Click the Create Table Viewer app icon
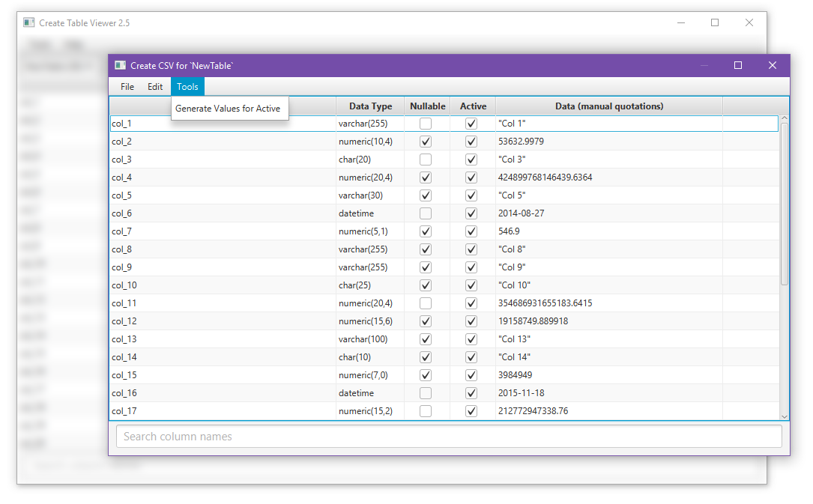This screenshot has height=504, width=813. (29, 22)
